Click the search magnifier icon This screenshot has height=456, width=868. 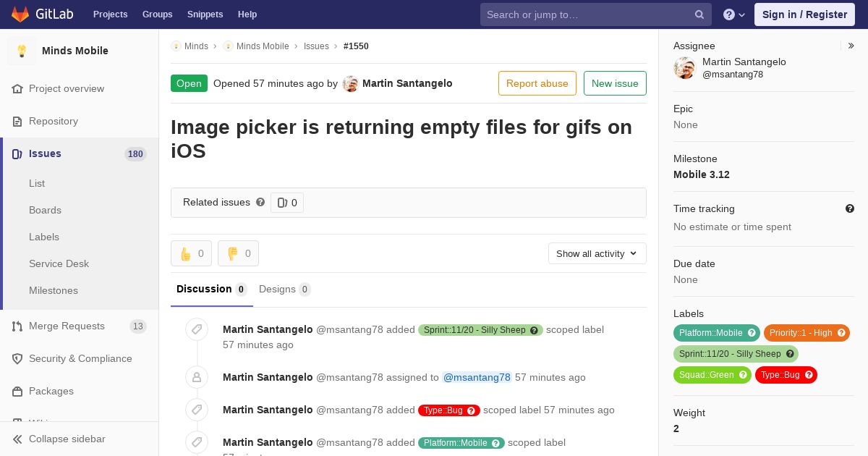click(699, 14)
